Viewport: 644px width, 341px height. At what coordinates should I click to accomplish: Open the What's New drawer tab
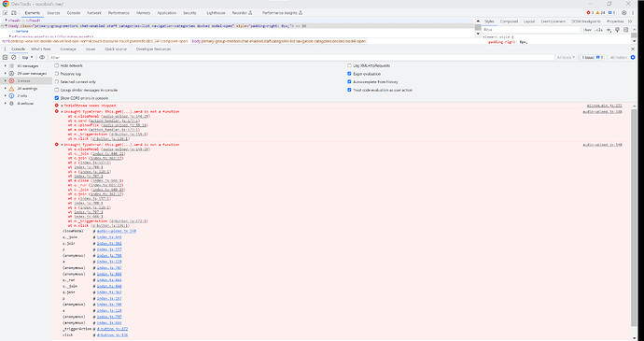41,49
